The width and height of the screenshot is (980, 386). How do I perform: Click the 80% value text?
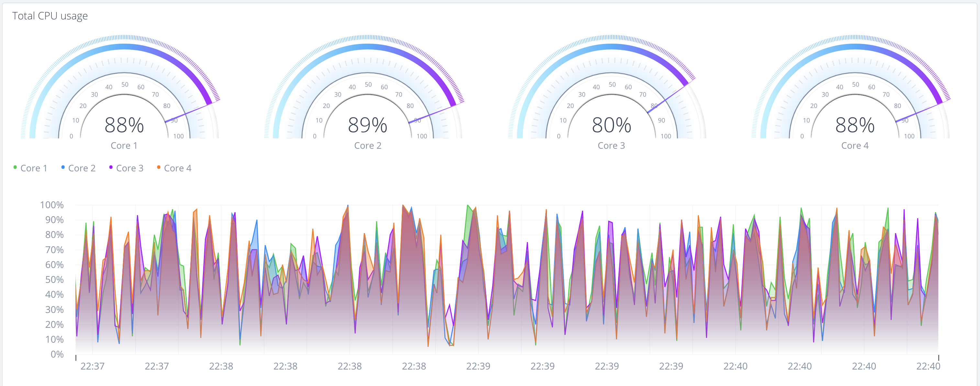pyautogui.click(x=611, y=125)
